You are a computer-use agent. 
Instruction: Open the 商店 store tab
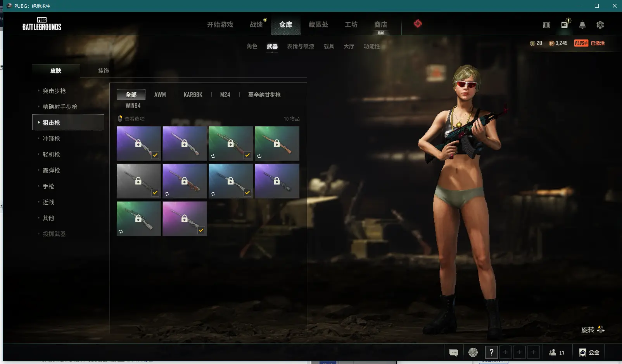coord(381,24)
